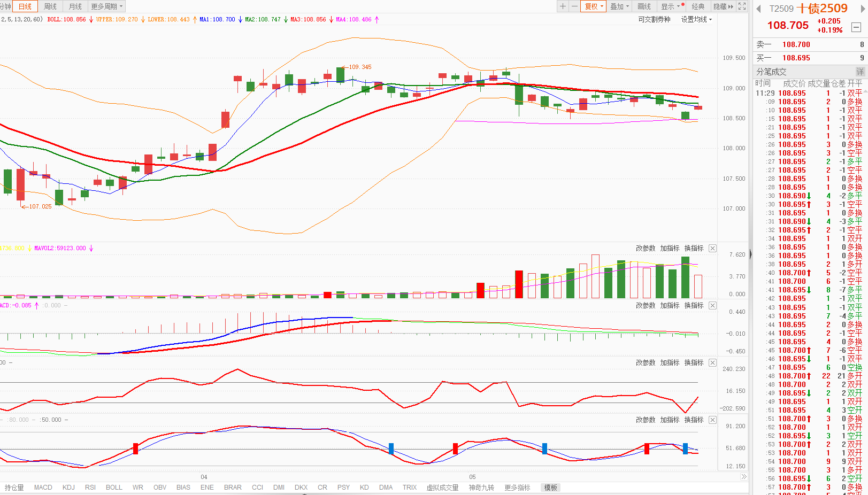The image size is (868, 495).
Task: Click the back arrow beside T2509
Action: coord(758,9)
